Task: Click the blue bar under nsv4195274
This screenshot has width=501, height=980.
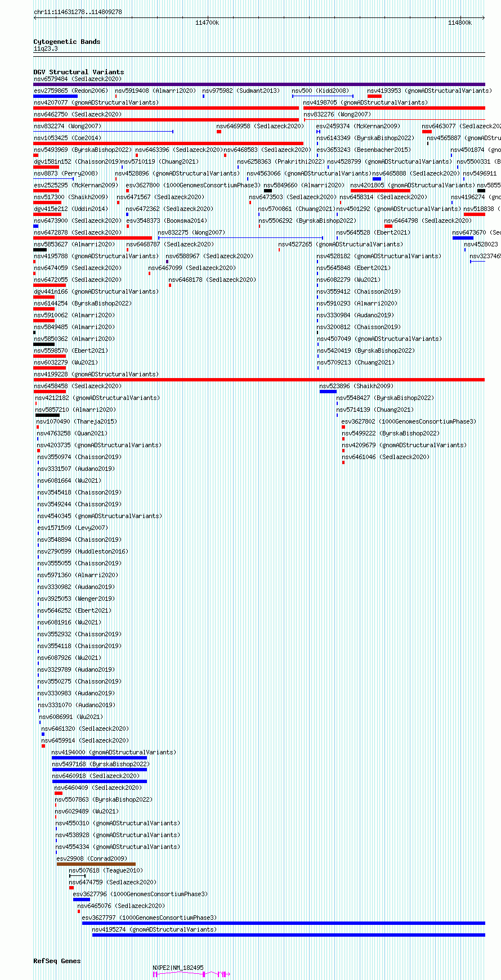Action: tap(289, 934)
